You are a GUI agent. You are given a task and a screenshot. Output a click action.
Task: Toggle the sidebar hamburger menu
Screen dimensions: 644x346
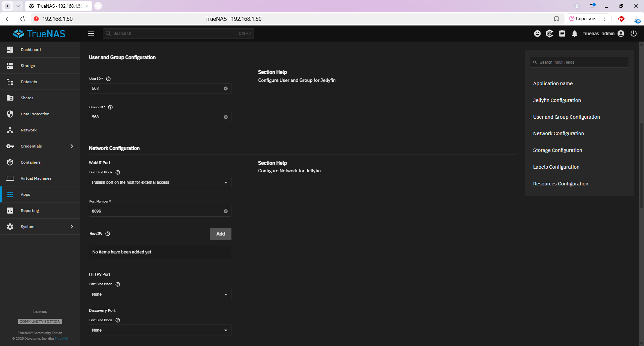tap(91, 34)
